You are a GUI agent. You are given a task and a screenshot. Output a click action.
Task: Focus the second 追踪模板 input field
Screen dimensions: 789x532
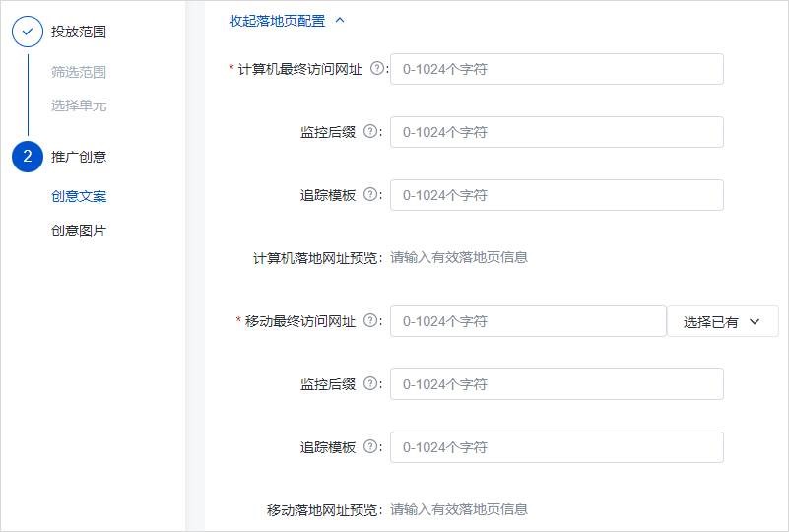pyautogui.click(x=557, y=447)
